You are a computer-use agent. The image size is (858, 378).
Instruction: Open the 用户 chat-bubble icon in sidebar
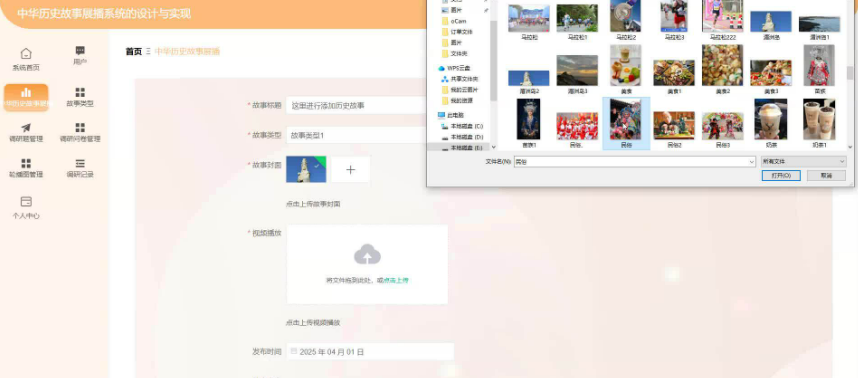point(80,50)
